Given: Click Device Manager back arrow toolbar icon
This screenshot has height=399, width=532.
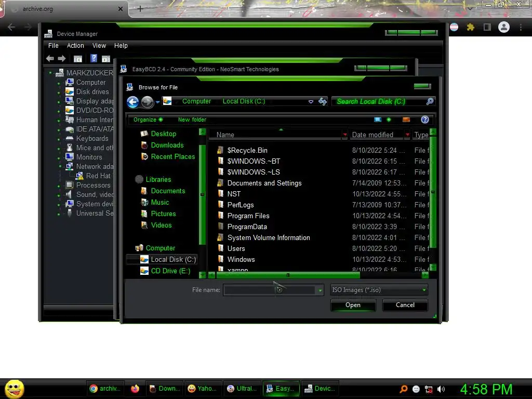Looking at the screenshot, I should coord(50,59).
